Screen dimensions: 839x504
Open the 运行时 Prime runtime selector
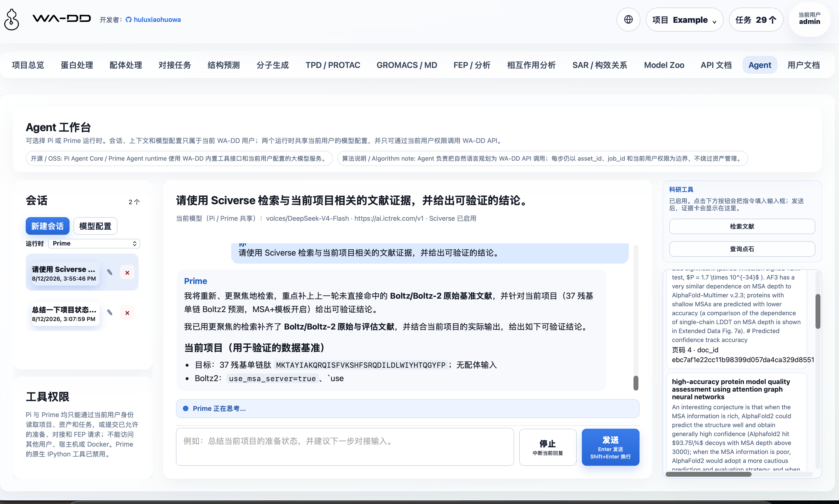(x=94, y=244)
